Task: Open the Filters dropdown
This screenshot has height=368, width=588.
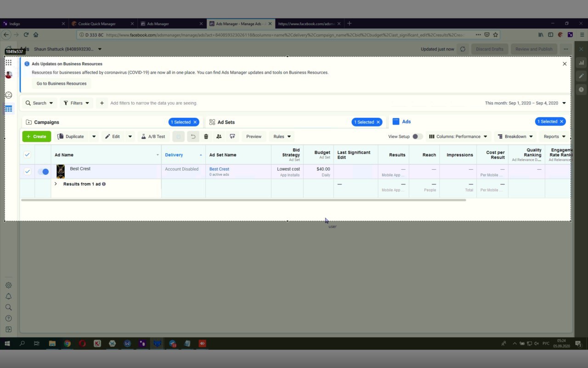Action: tap(76, 103)
